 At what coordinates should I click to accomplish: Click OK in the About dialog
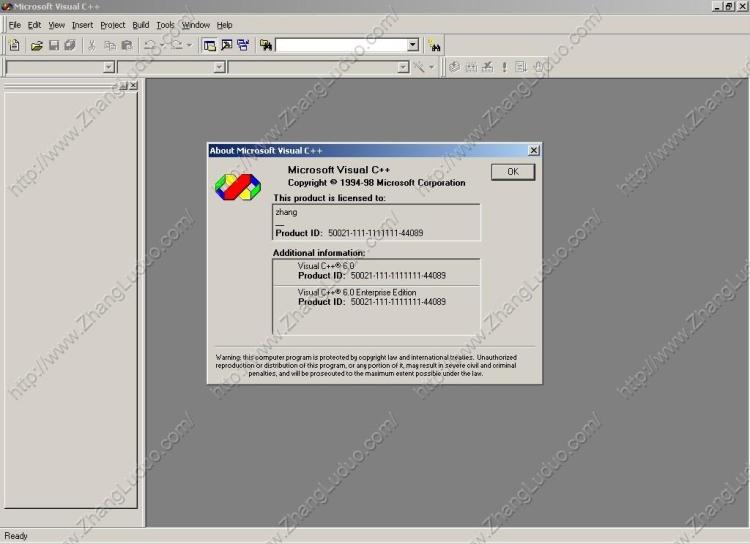point(513,172)
